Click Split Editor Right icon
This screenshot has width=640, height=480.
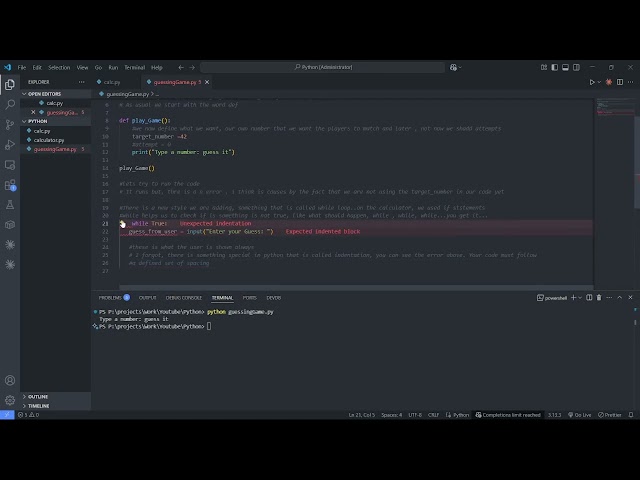pos(620,82)
